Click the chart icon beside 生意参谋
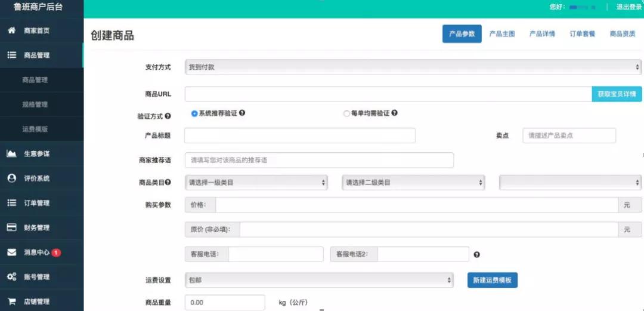The width and height of the screenshot is (644, 311). click(11, 154)
